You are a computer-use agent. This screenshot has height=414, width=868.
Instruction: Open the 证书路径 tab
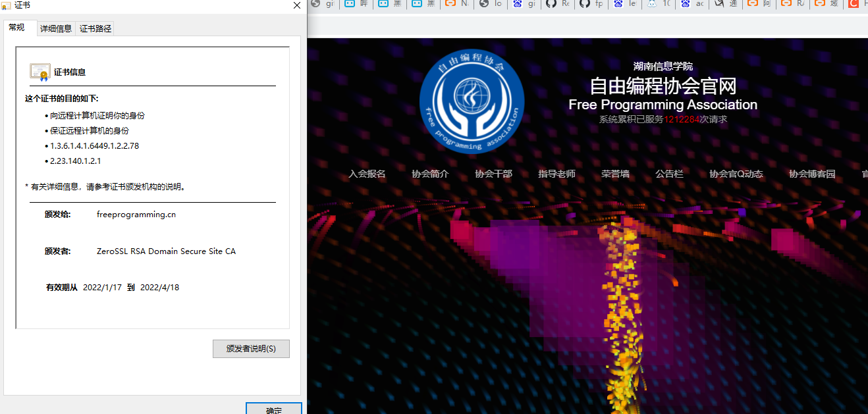click(x=95, y=28)
